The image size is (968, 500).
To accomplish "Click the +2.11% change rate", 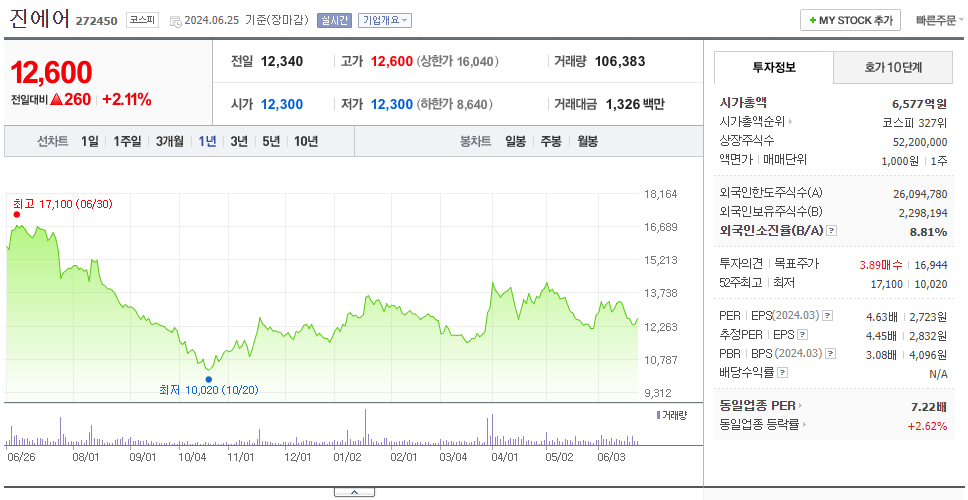I will tap(127, 99).
